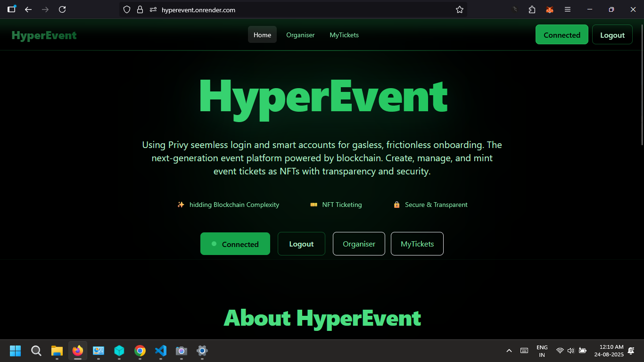The height and width of the screenshot is (362, 644).
Task: Open Camera app from taskbar
Action: (182, 351)
